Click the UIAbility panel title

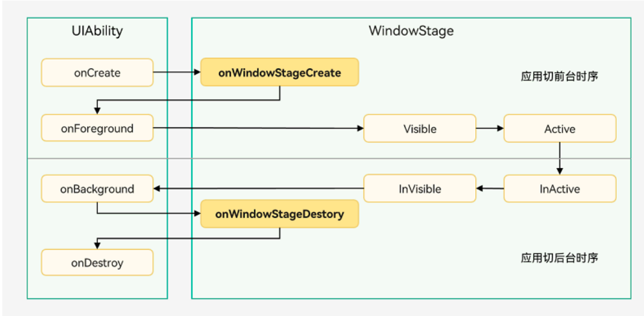pyautogui.click(x=97, y=31)
